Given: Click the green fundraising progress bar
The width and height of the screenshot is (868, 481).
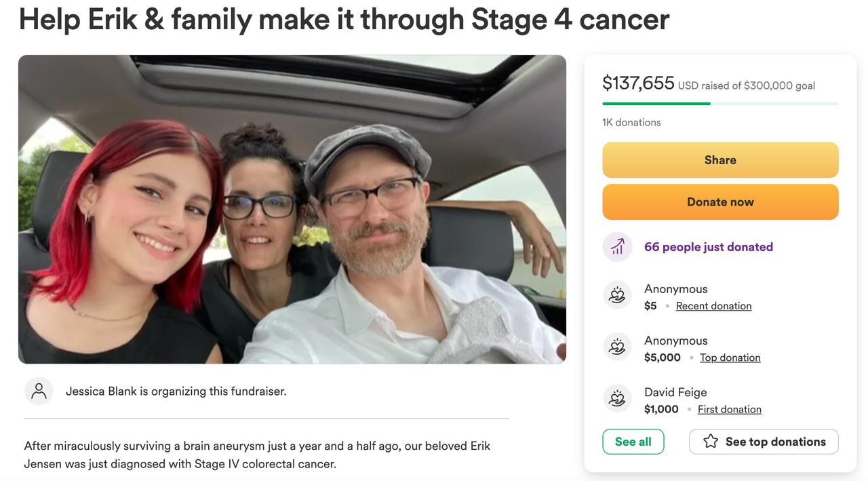Looking at the screenshot, I should [x=656, y=104].
